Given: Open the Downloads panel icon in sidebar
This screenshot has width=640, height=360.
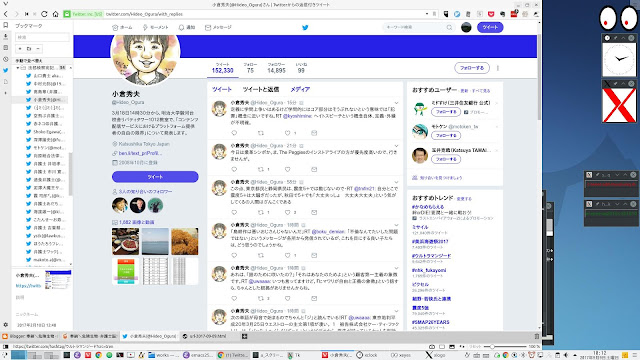Looking at the screenshot, I should coord(5,36).
